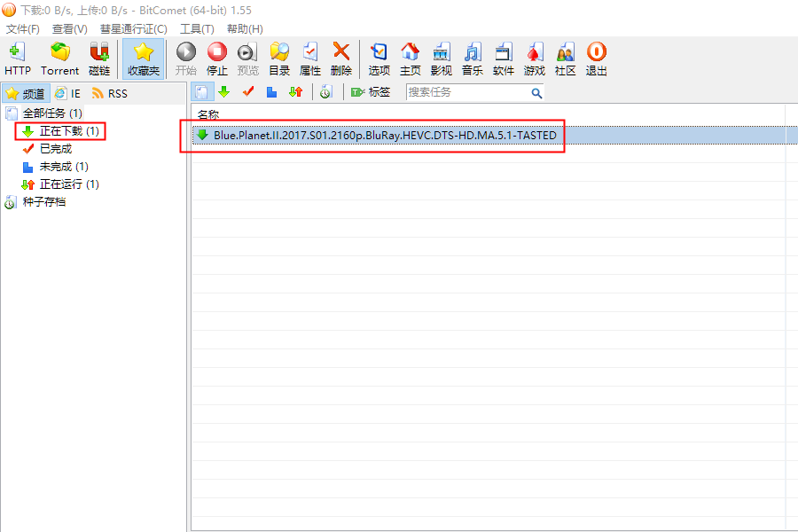The height and width of the screenshot is (532, 798).
Task: Open the 音乐 music section
Action: point(473,59)
